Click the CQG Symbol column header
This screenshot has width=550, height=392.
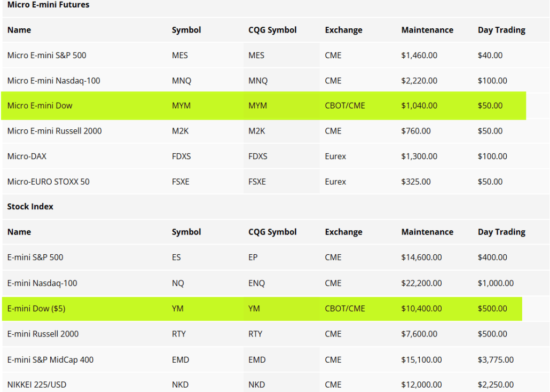pos(272,30)
